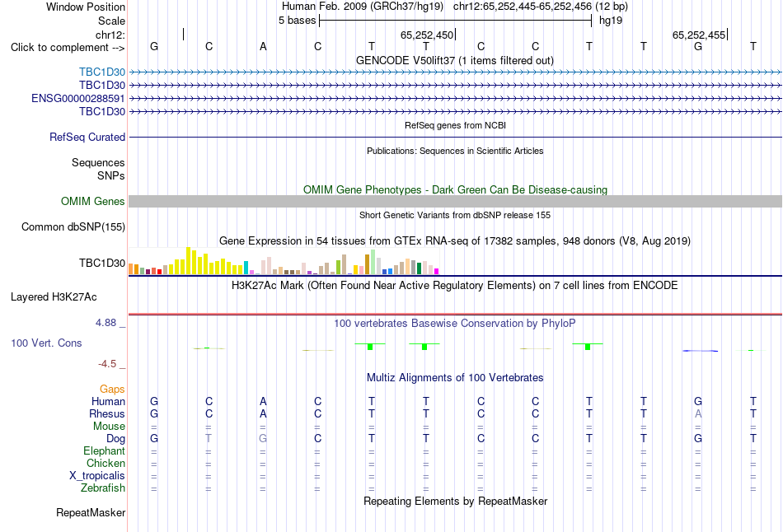Open the RefSeq Curated track label
Image resolution: width=783 pixels, height=532 pixels.
pos(87,137)
